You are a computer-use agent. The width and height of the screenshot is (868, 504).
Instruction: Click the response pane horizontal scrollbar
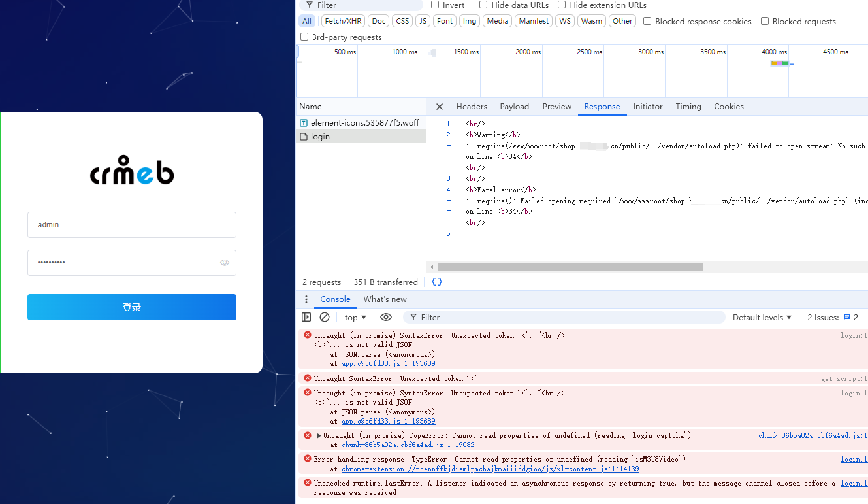570,267
